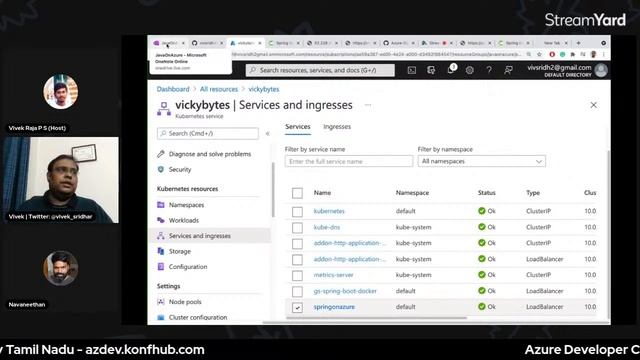Go to Dashboard in the breadcrumb
Screen dimensions: 640x360
173,89
